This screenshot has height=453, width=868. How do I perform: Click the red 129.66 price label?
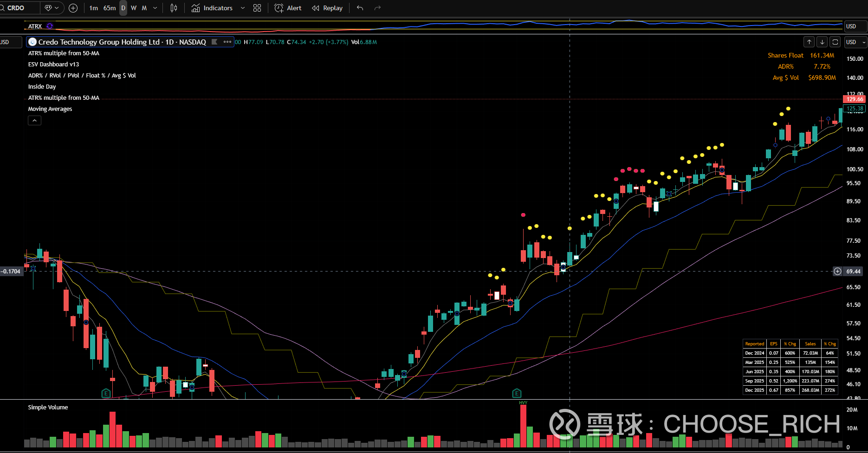[x=855, y=99]
